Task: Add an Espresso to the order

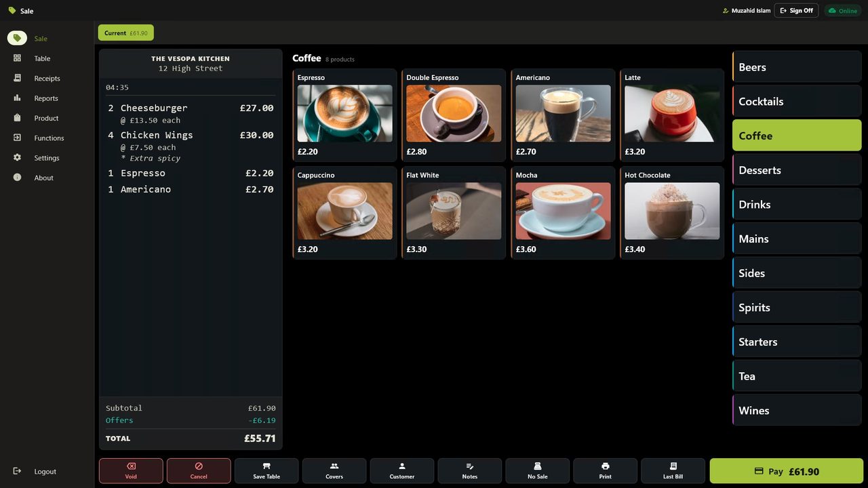Action: click(x=344, y=115)
